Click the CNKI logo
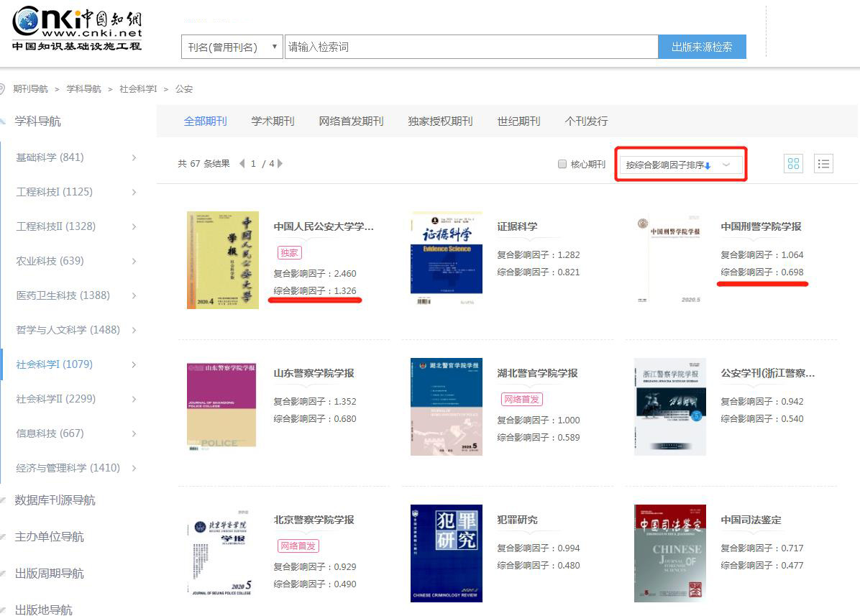The height and width of the screenshot is (616, 860). click(77, 29)
